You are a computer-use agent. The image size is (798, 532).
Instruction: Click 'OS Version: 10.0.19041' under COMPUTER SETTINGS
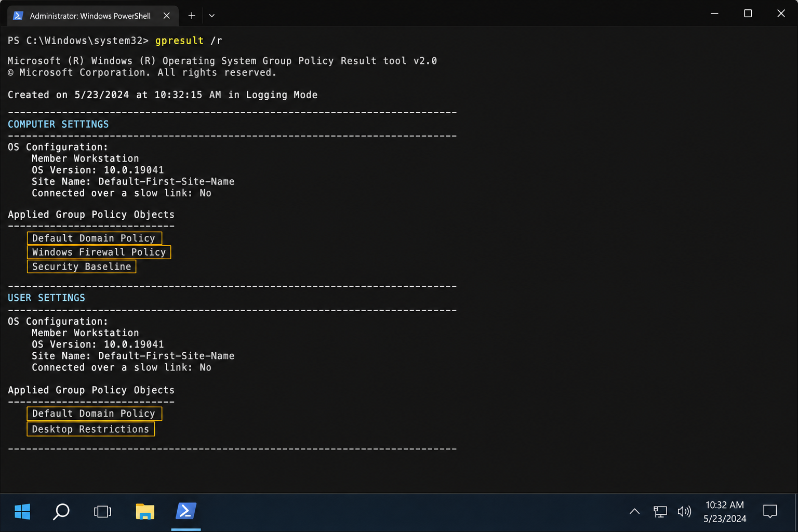click(x=98, y=170)
